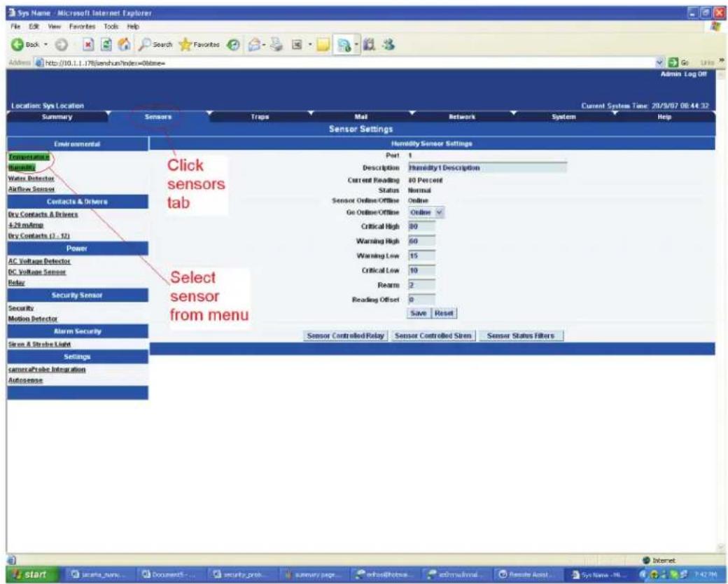Open Sensor Status Filters
This screenshot has height=584, width=728.
point(521,335)
